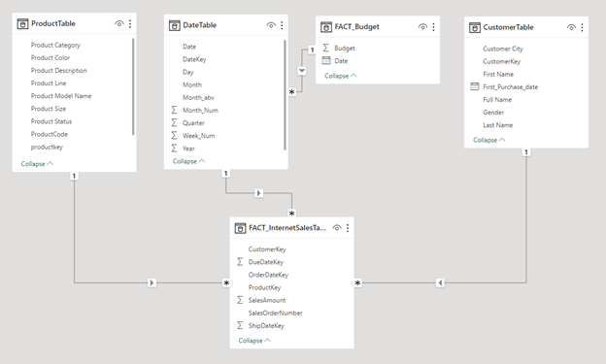Select the Product Line field

[x=49, y=83]
